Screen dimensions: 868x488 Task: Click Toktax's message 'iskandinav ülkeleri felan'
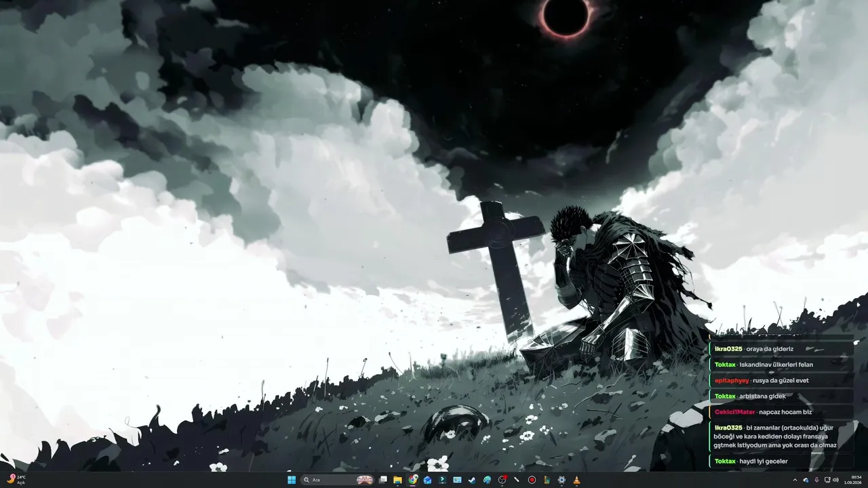click(781, 365)
